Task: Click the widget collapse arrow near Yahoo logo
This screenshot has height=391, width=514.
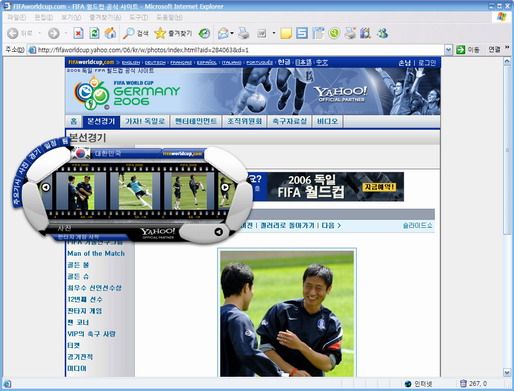Action: tap(219, 232)
